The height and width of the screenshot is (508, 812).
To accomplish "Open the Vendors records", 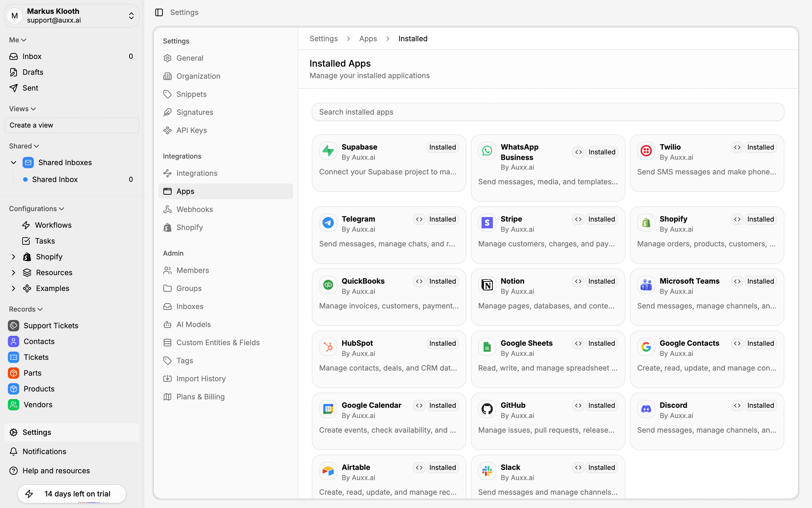I will pyautogui.click(x=72, y=404).
